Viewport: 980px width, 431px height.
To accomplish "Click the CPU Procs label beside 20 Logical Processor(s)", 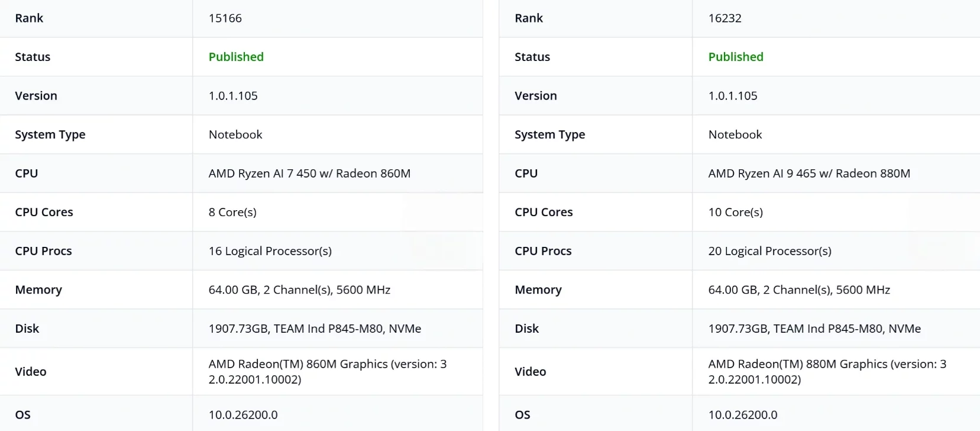I will (x=543, y=251).
